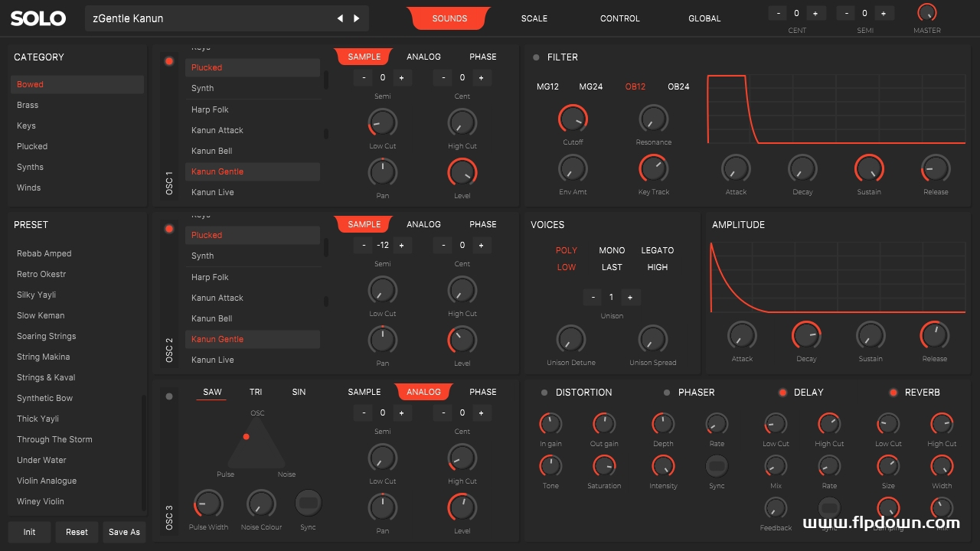Viewport: 980px width, 551px height.
Task: Click the filter Cutoff knob
Action: 573,119
